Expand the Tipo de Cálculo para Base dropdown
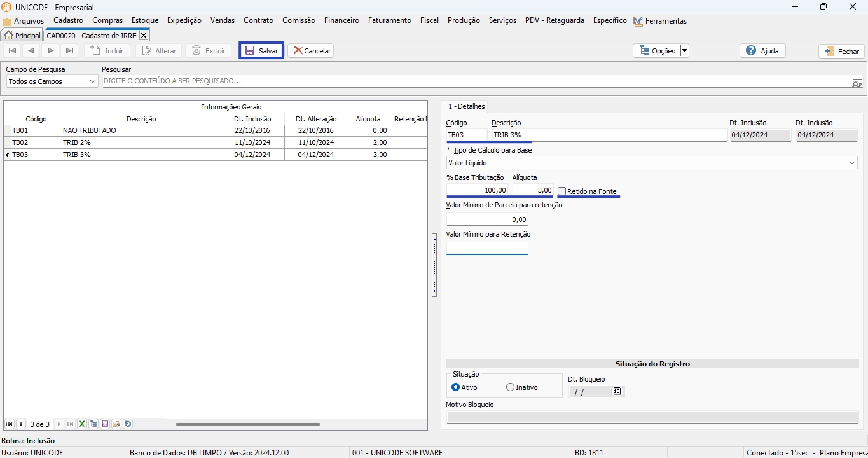This screenshot has width=868, height=458. (852, 163)
